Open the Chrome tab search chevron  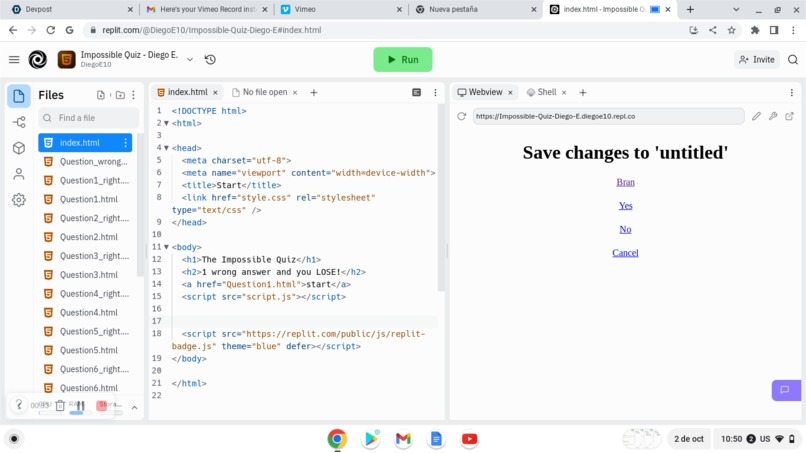[736, 9]
